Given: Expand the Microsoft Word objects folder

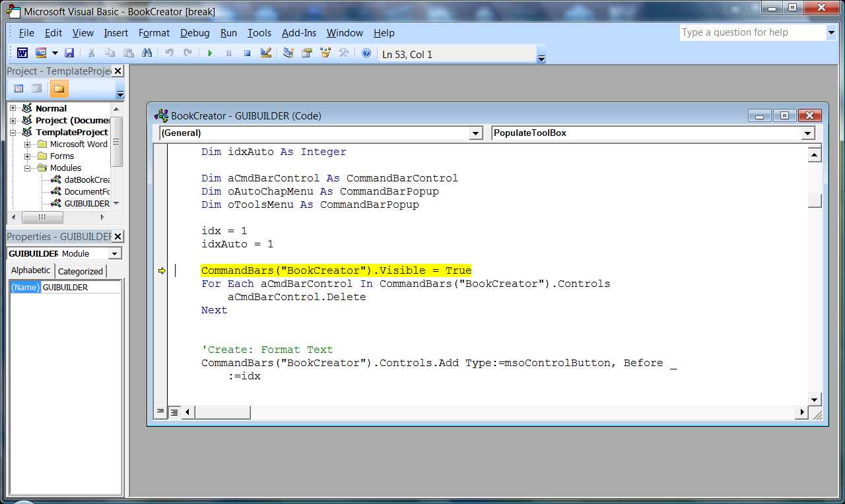Looking at the screenshot, I should click(28, 144).
